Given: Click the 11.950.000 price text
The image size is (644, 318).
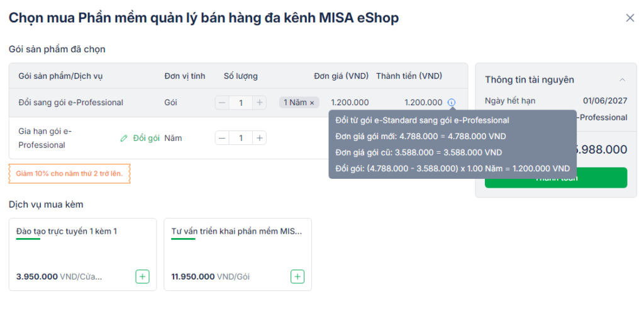Looking at the screenshot, I should 192,276.
